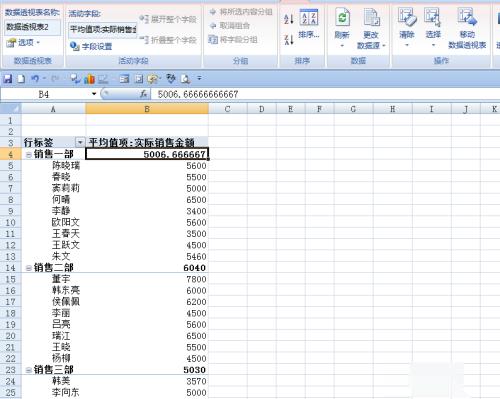
Task: Open the dropdown arrow under 选择
Action: [433, 45]
